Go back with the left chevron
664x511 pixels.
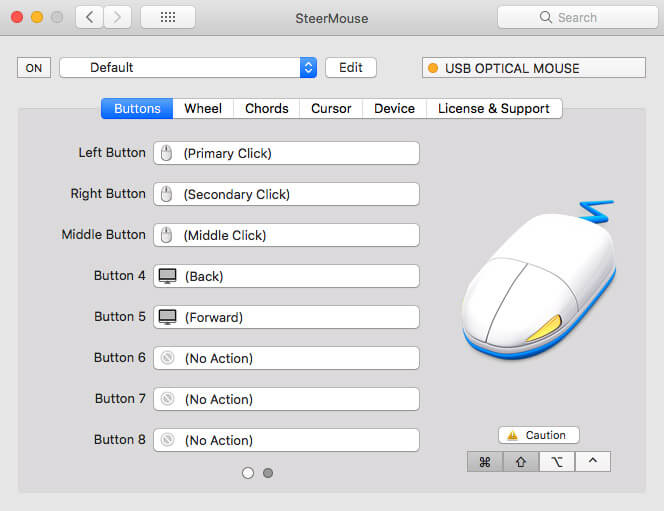[89, 17]
